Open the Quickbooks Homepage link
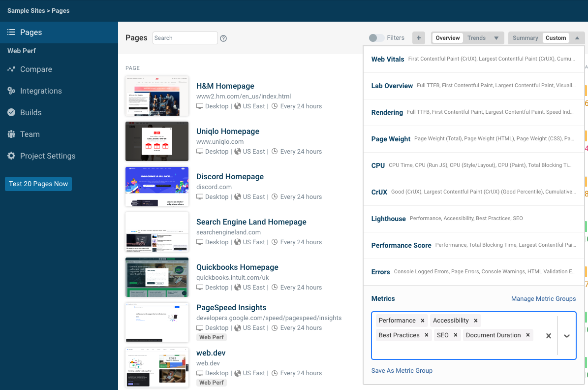 pyautogui.click(x=237, y=267)
